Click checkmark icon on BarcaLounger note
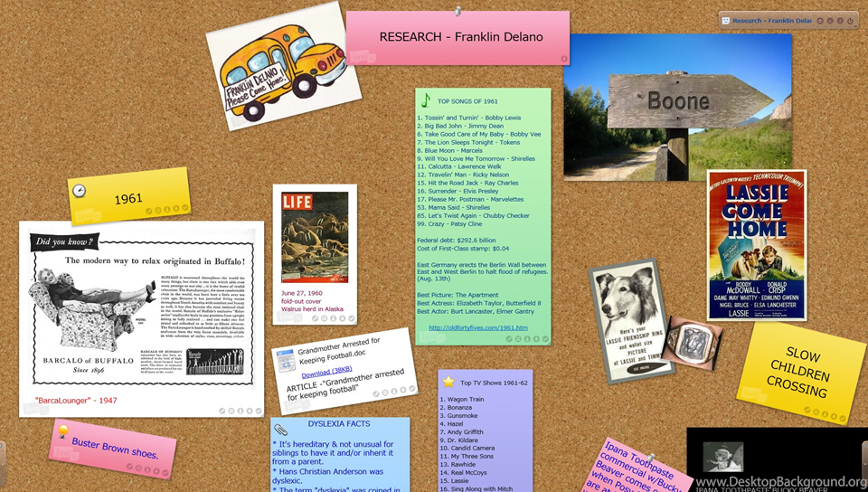 [258, 412]
